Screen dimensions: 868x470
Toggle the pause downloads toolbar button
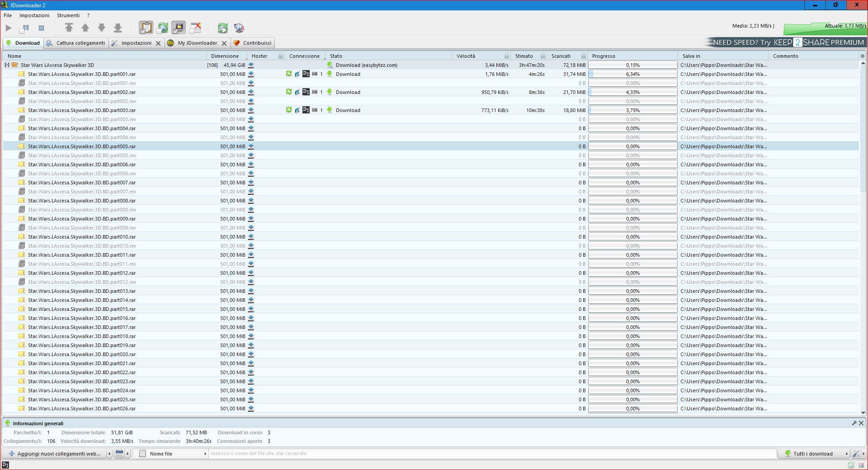(24, 28)
